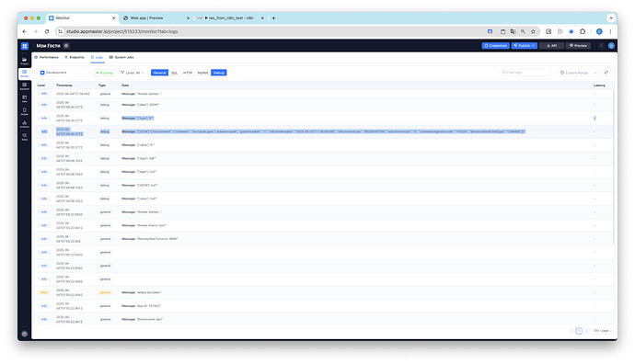This screenshot has width=635, height=364.
Task: Click the next page arrow in pagination
Action: click(586, 331)
